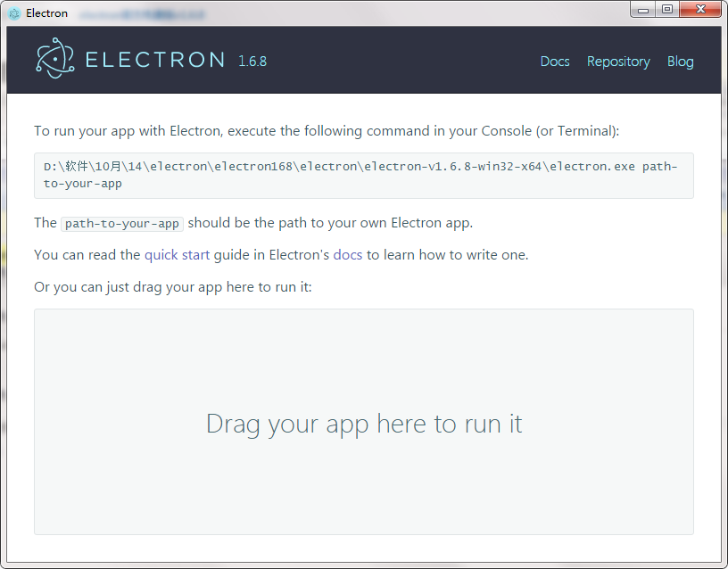This screenshot has width=728, height=569.
Task: Click the 1.6.8 version number
Action: pyautogui.click(x=252, y=62)
